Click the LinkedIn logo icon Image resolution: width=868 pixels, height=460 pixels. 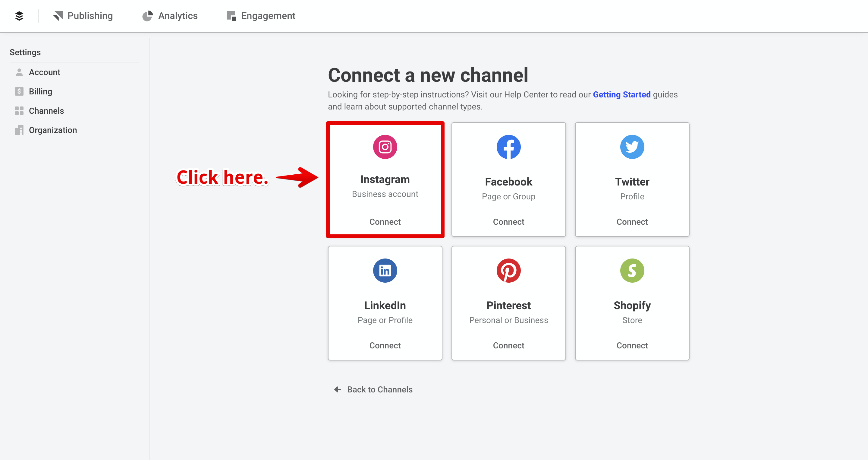tap(385, 271)
